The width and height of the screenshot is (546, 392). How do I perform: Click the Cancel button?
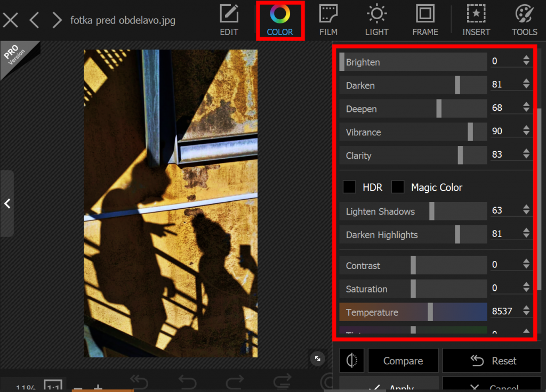click(x=492, y=384)
